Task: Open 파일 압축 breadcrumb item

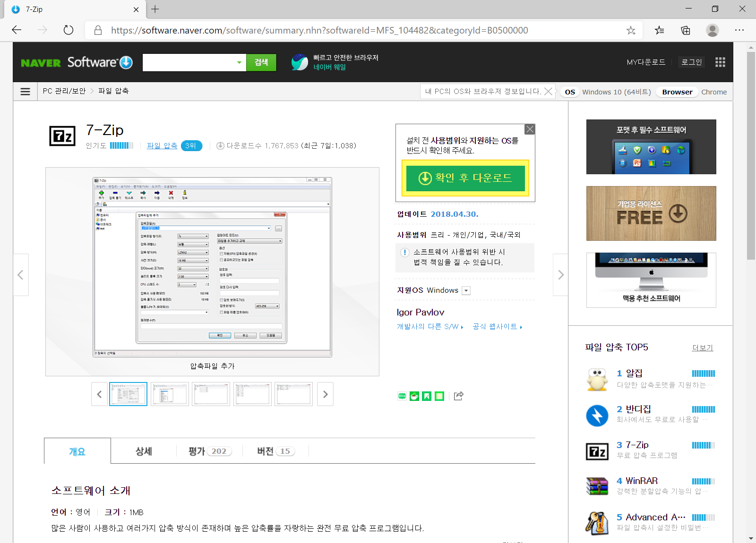Action: click(x=113, y=91)
